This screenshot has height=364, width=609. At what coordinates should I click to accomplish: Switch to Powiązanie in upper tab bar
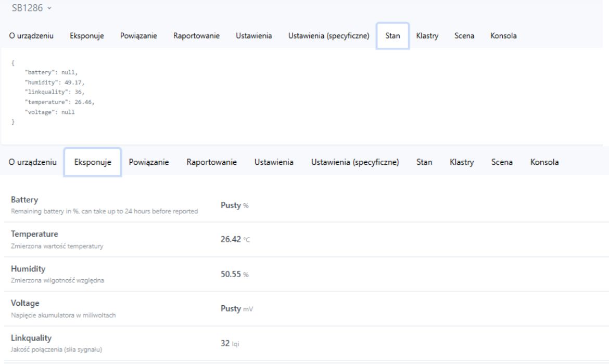coord(138,35)
